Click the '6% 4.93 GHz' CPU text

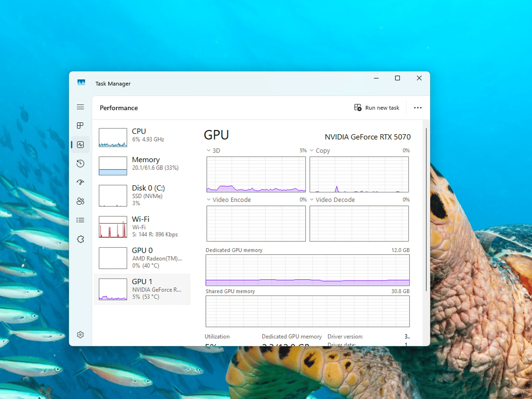tap(148, 139)
